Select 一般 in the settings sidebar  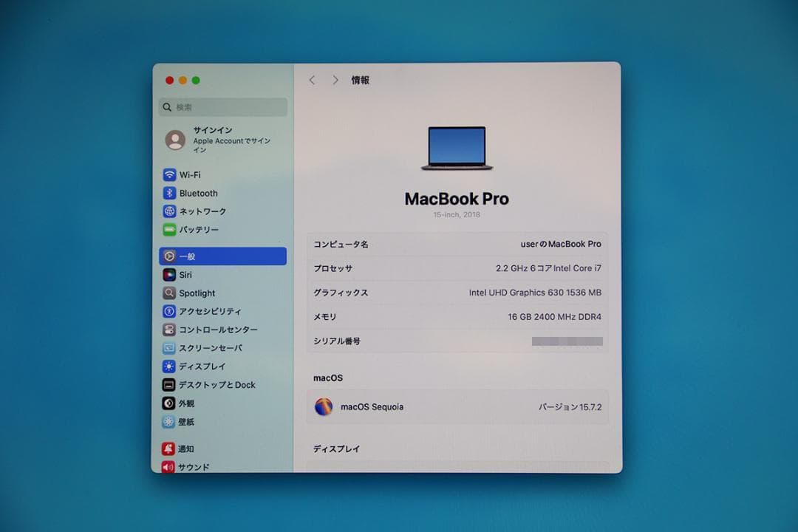click(x=185, y=256)
